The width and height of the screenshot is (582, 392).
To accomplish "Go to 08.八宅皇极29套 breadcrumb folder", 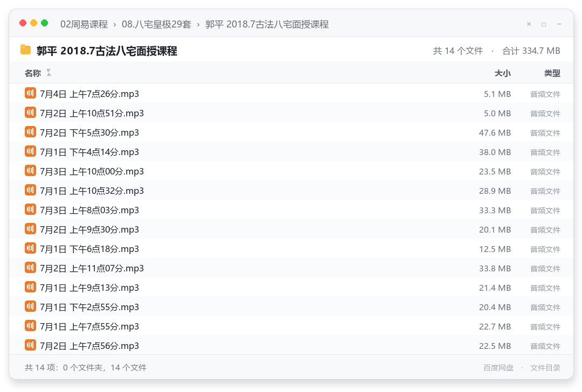I will tap(156, 24).
